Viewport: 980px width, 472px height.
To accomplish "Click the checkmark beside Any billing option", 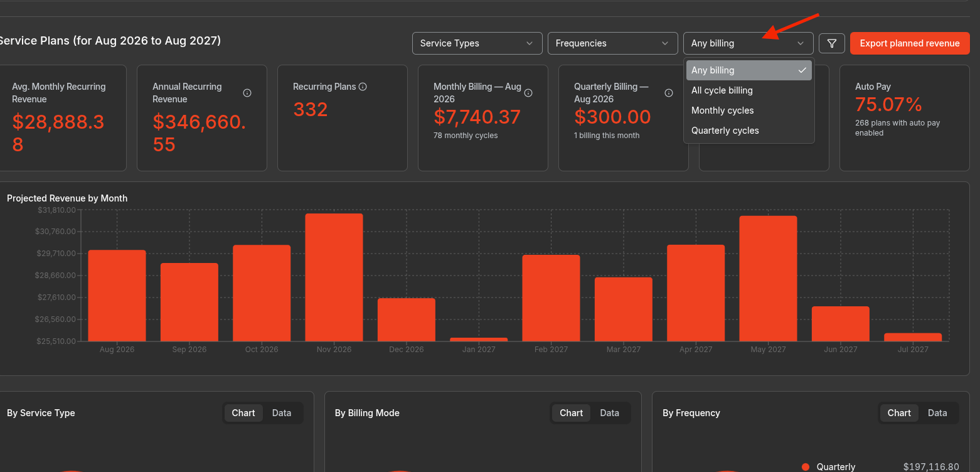I will click(802, 70).
